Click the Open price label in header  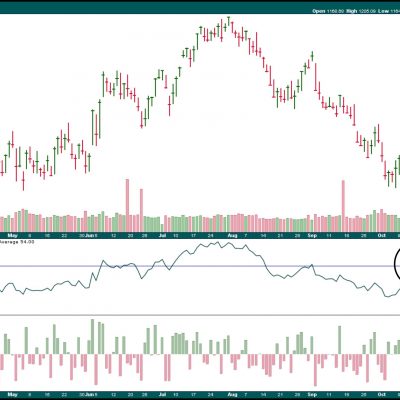[x=319, y=11]
